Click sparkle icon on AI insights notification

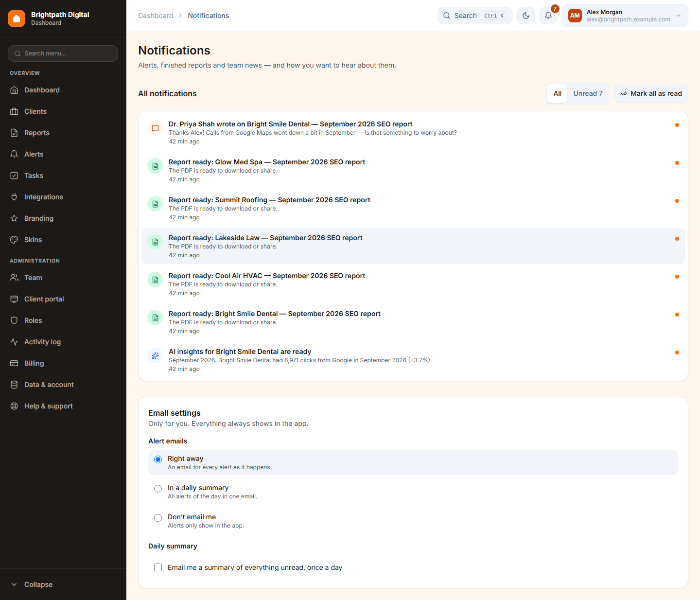tap(155, 356)
